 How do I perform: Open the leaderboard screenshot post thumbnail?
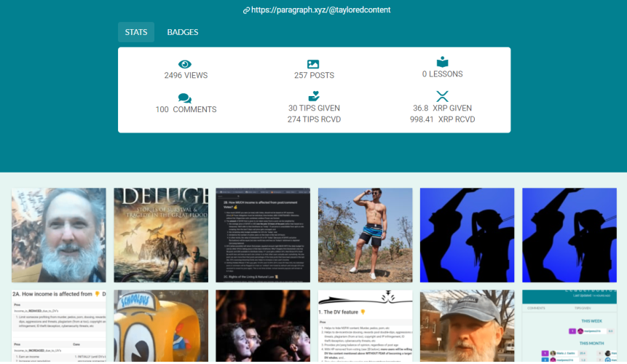coord(569,326)
